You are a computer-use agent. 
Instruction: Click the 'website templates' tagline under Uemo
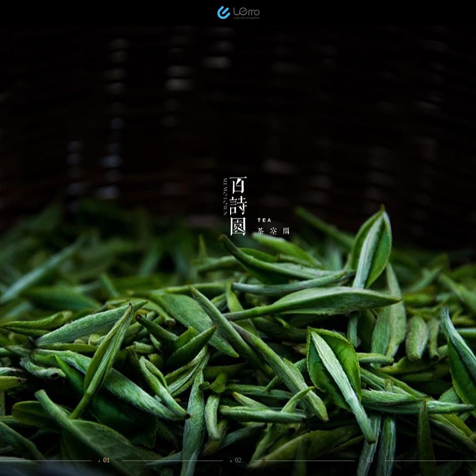point(246,18)
